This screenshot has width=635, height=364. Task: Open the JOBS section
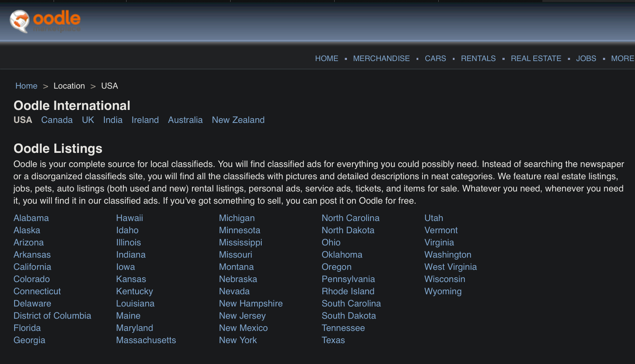click(586, 59)
